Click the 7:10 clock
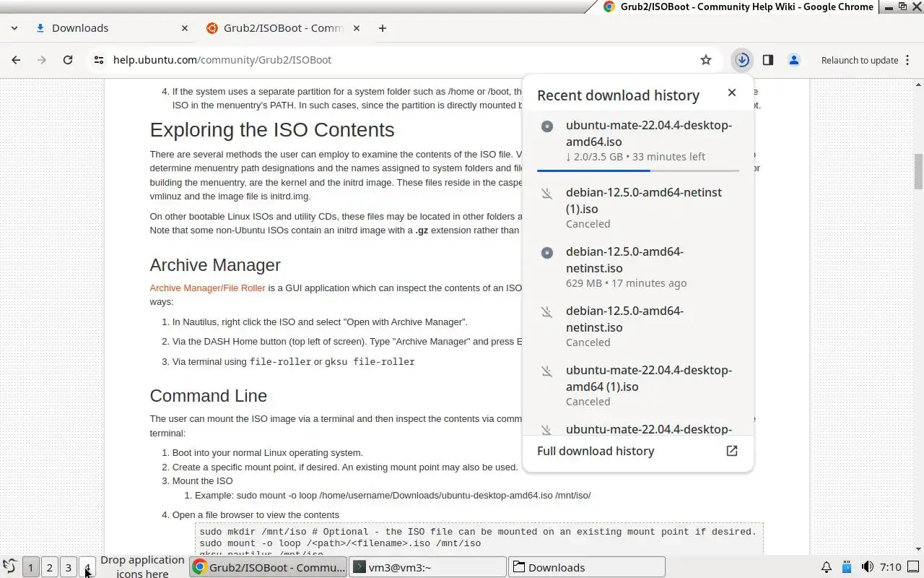 click(891, 567)
